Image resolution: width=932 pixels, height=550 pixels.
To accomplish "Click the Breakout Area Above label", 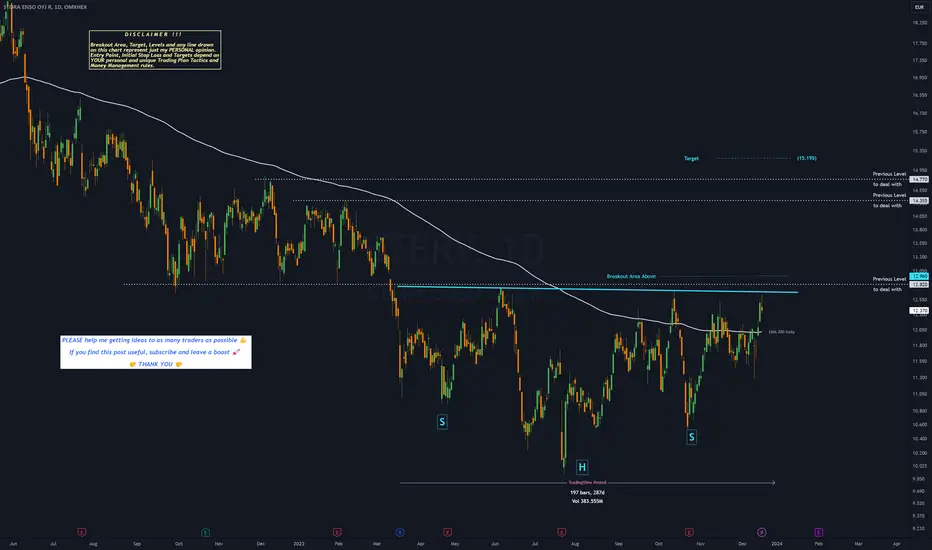I will [631, 276].
